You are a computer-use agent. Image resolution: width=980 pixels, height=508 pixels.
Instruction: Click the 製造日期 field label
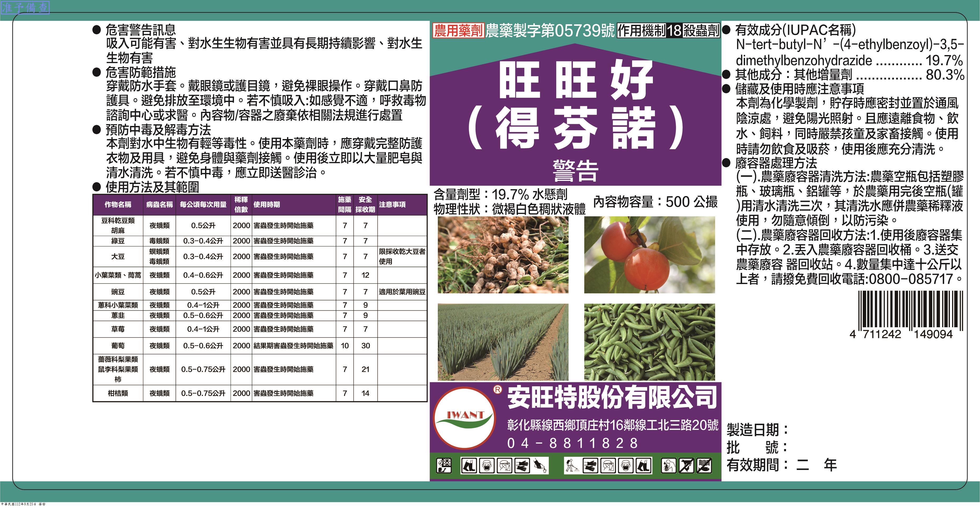pos(758,430)
